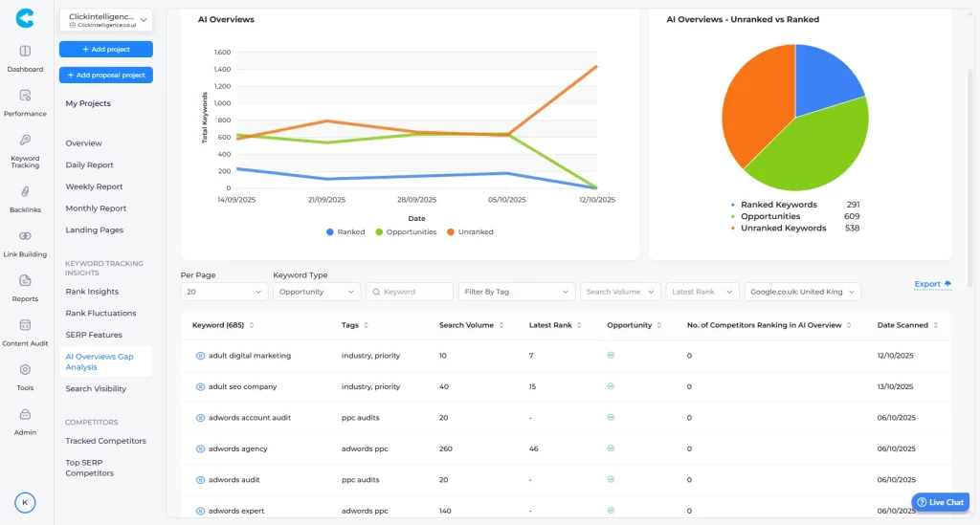The height and width of the screenshot is (525, 980).
Task: Open the Dashboard icon in sidebar
Action: click(25, 52)
